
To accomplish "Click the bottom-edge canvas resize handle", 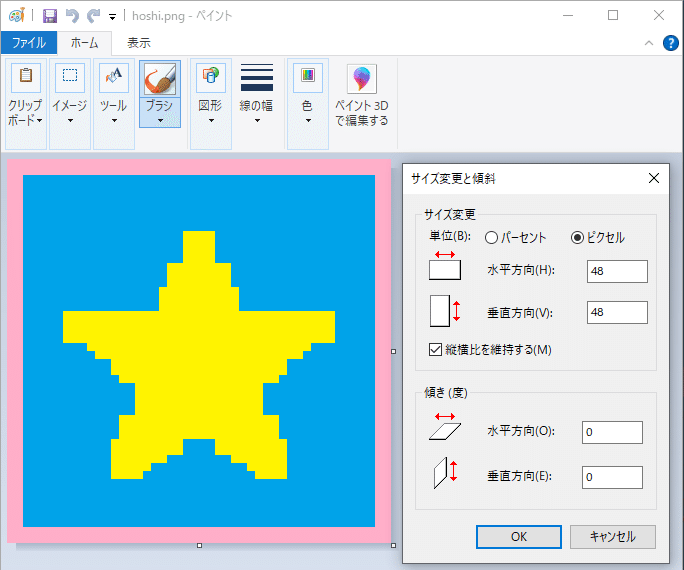I will click(x=199, y=546).
